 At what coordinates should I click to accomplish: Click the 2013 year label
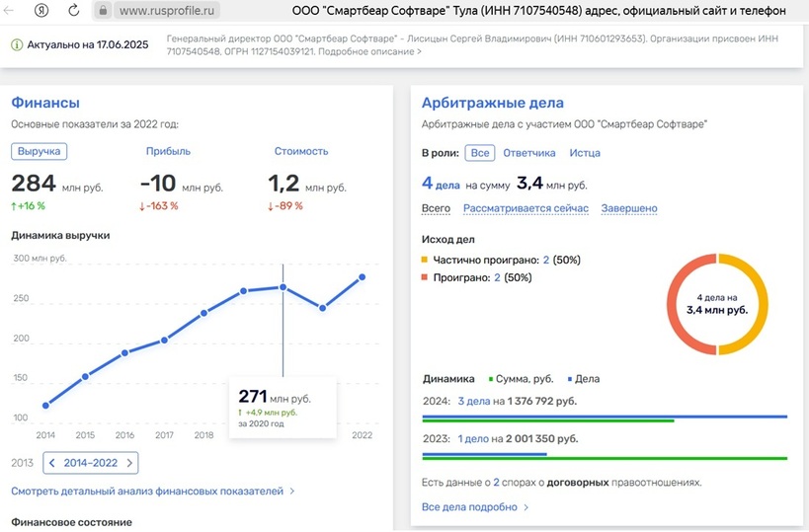click(22, 463)
